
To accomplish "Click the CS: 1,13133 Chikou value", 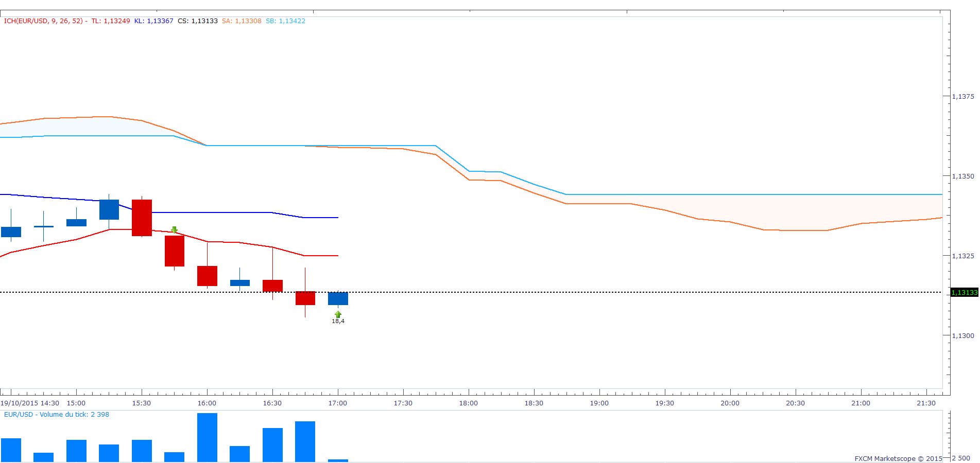I will [198, 21].
